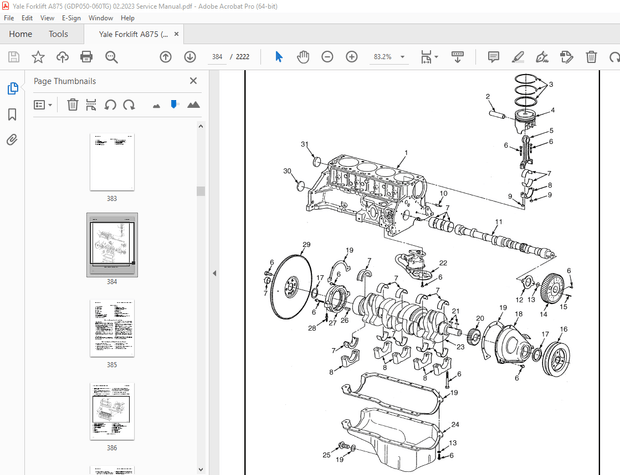
Task: Select the Hand pan tool
Action: pos(303,57)
